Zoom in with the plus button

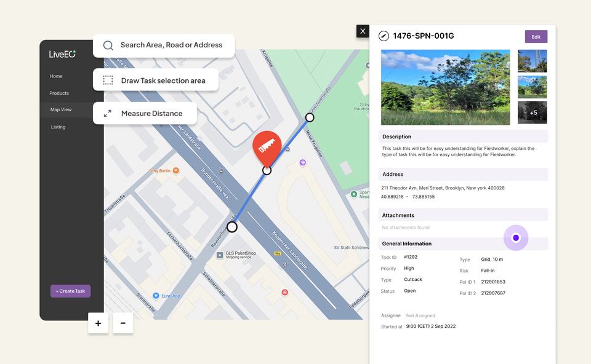pyautogui.click(x=98, y=323)
